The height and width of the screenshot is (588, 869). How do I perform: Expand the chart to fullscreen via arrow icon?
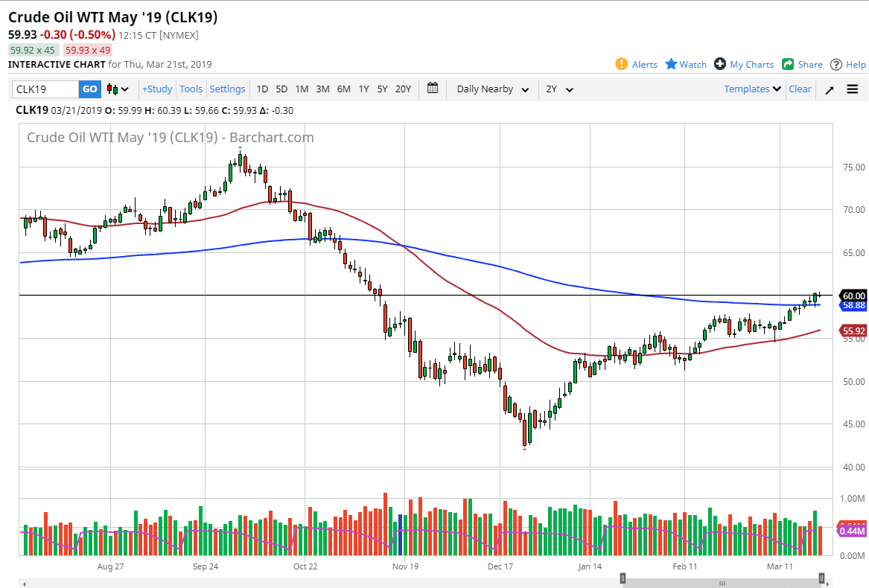(x=829, y=89)
